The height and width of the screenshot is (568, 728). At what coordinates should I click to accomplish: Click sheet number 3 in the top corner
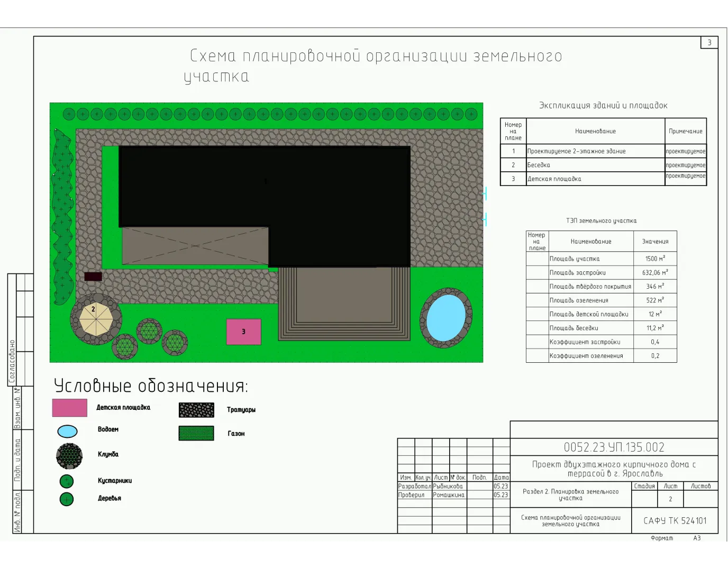pyautogui.click(x=709, y=42)
